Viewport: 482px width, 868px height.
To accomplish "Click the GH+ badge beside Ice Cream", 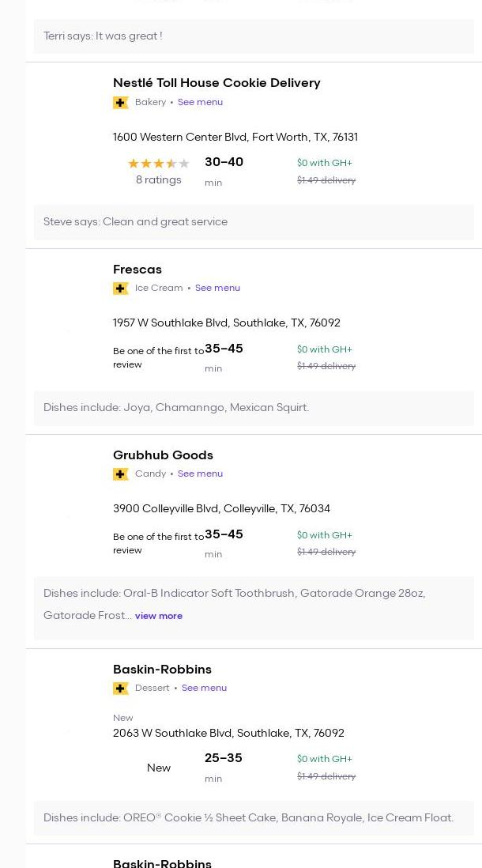I will pyautogui.click(x=121, y=289).
